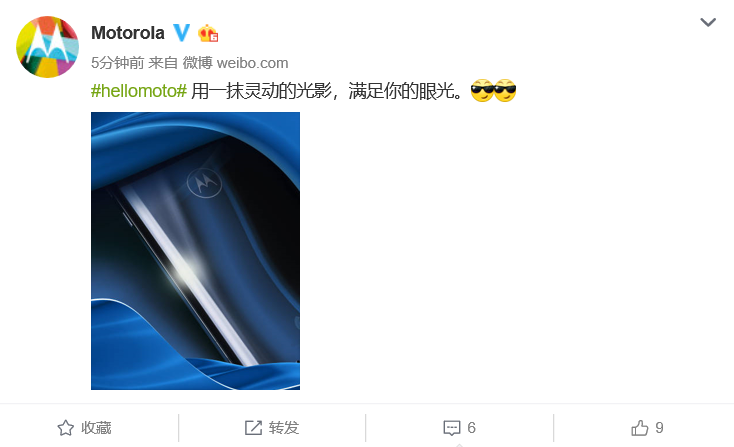Open the #hellomoto# hashtag topic
Viewport: 734px width, 447px height.
139,91
